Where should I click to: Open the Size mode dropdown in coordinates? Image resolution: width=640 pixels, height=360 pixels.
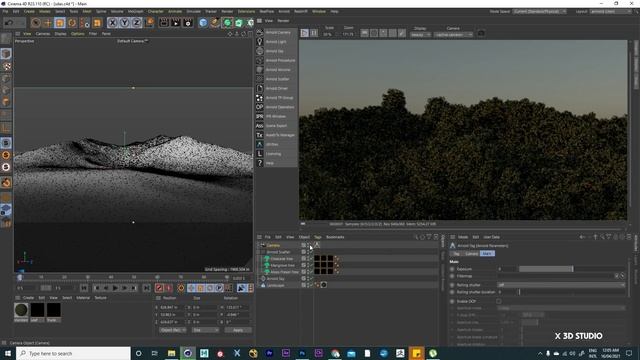point(205,330)
